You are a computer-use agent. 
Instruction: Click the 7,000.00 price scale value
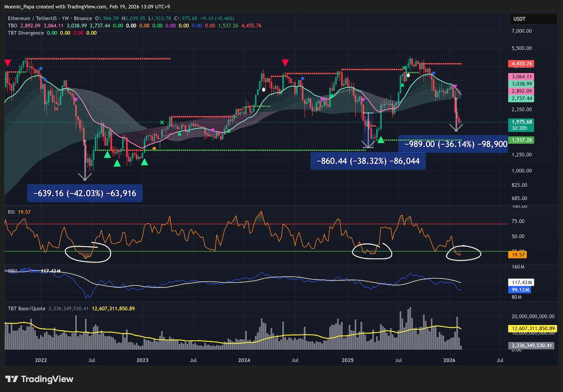[522, 31]
